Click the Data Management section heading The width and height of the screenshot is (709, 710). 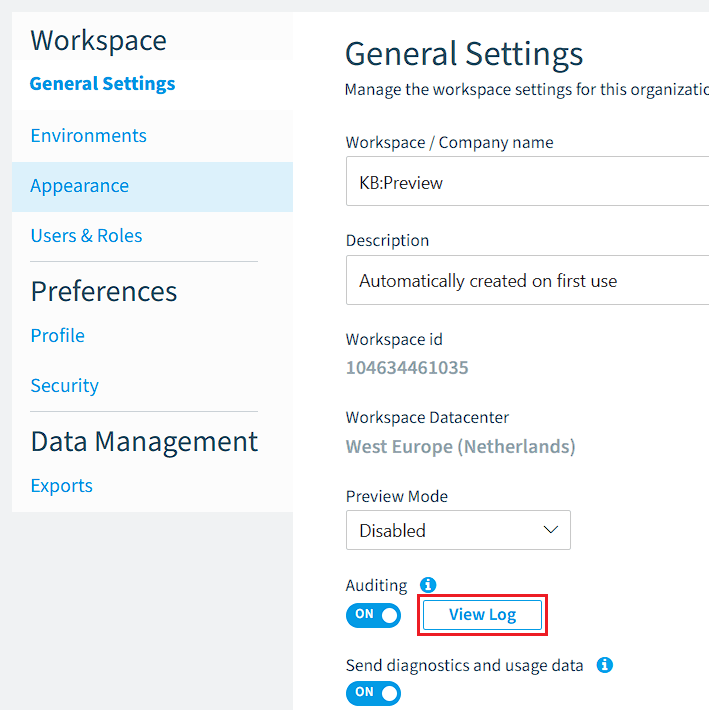[144, 441]
